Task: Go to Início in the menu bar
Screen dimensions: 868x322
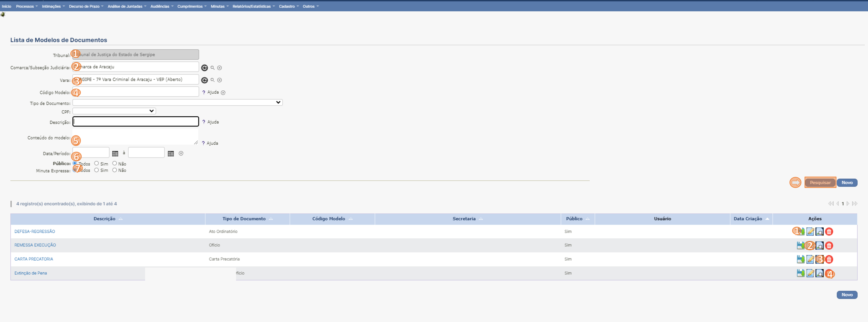Action: (6, 6)
